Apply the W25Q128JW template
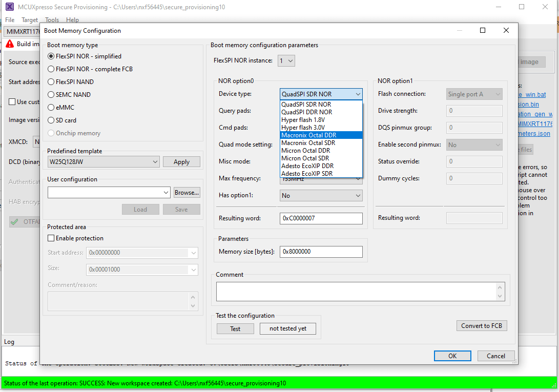The image size is (559, 392). (181, 161)
